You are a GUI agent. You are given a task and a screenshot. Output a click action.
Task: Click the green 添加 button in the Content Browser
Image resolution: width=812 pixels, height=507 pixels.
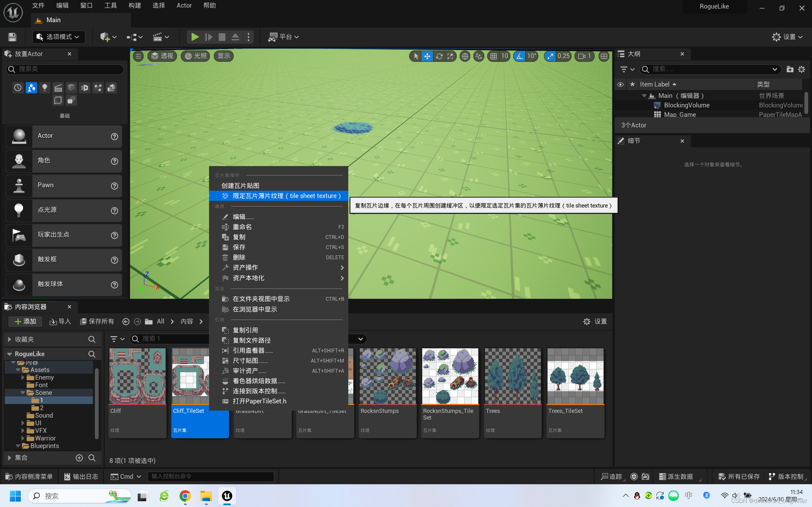click(x=25, y=321)
